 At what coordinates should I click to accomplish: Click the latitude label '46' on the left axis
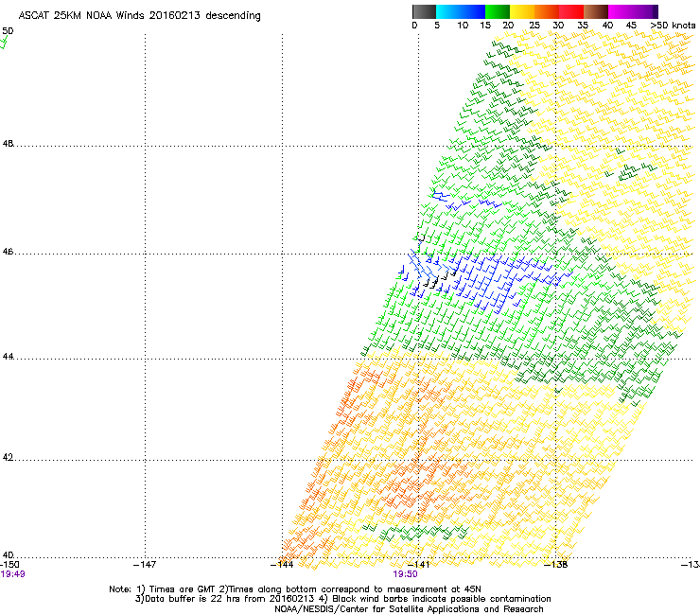click(x=8, y=252)
